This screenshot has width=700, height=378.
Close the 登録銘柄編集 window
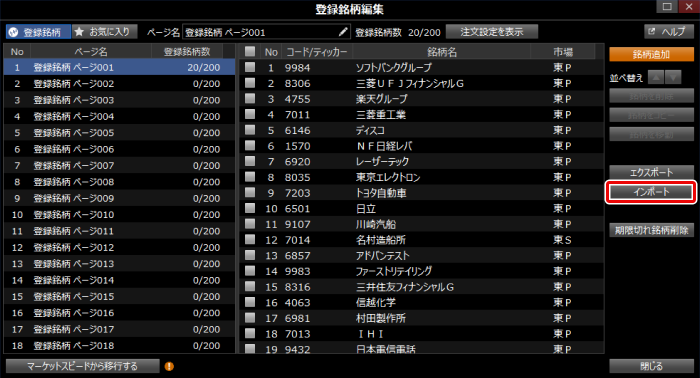tap(688, 7)
